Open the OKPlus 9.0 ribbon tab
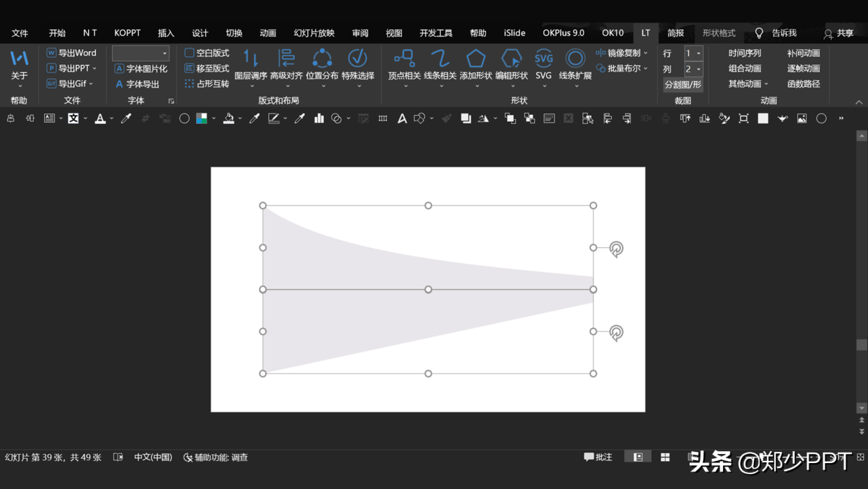Image resolution: width=868 pixels, height=489 pixels. tap(563, 33)
